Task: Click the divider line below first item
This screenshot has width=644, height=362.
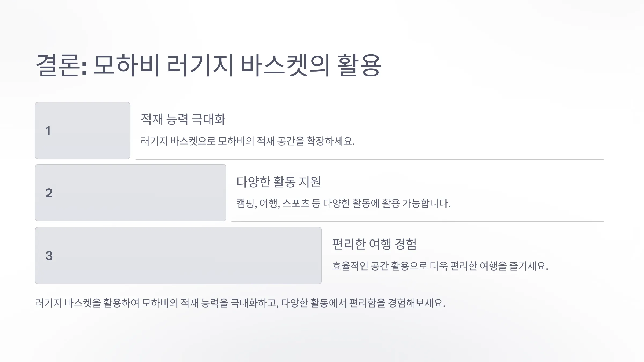Action: [x=370, y=159]
